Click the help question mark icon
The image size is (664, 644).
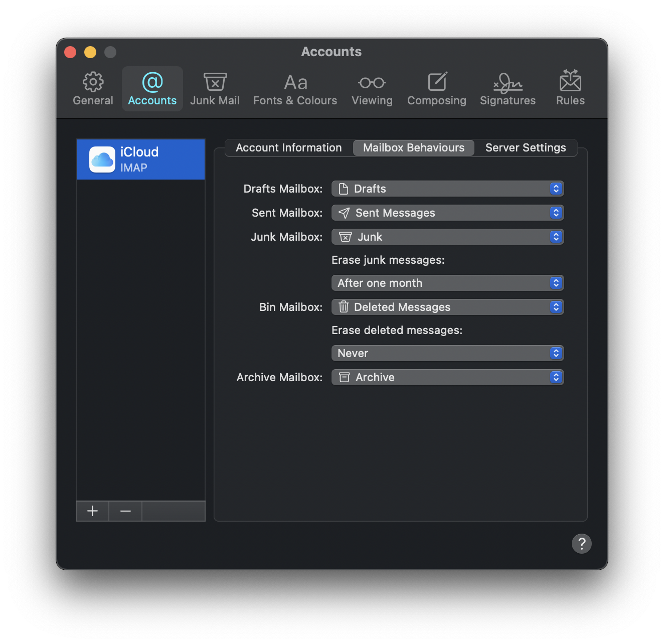click(582, 543)
